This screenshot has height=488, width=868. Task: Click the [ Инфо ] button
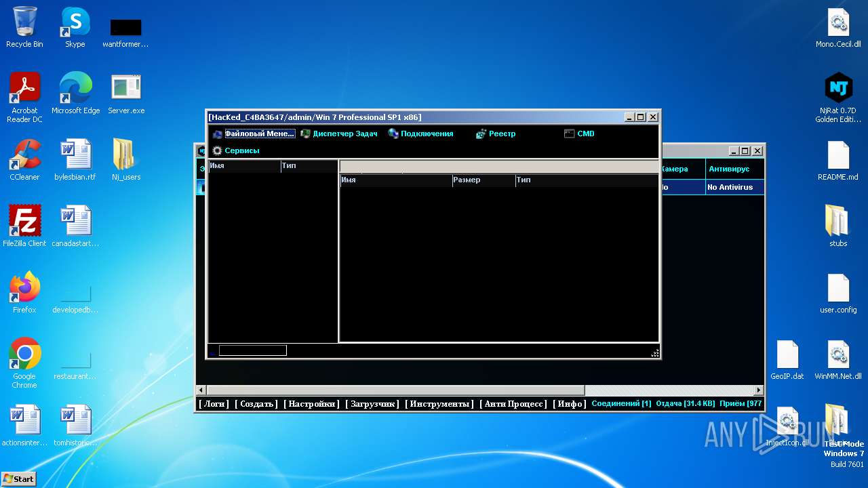point(570,404)
